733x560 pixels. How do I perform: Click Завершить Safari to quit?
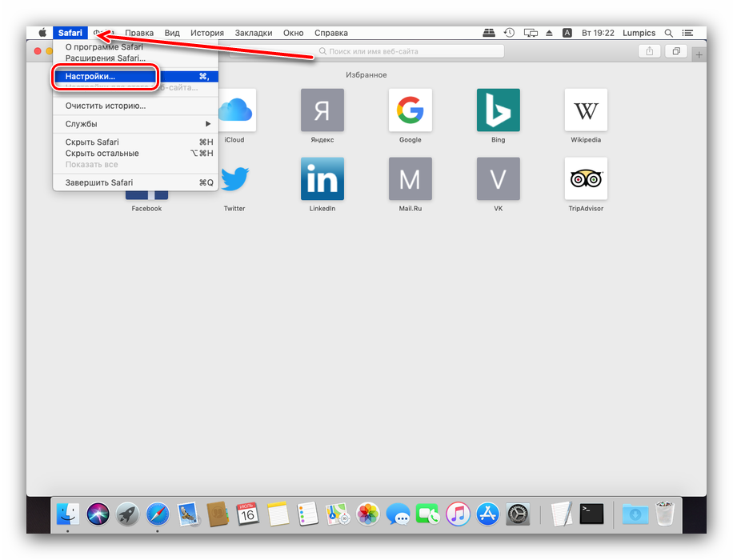click(100, 182)
